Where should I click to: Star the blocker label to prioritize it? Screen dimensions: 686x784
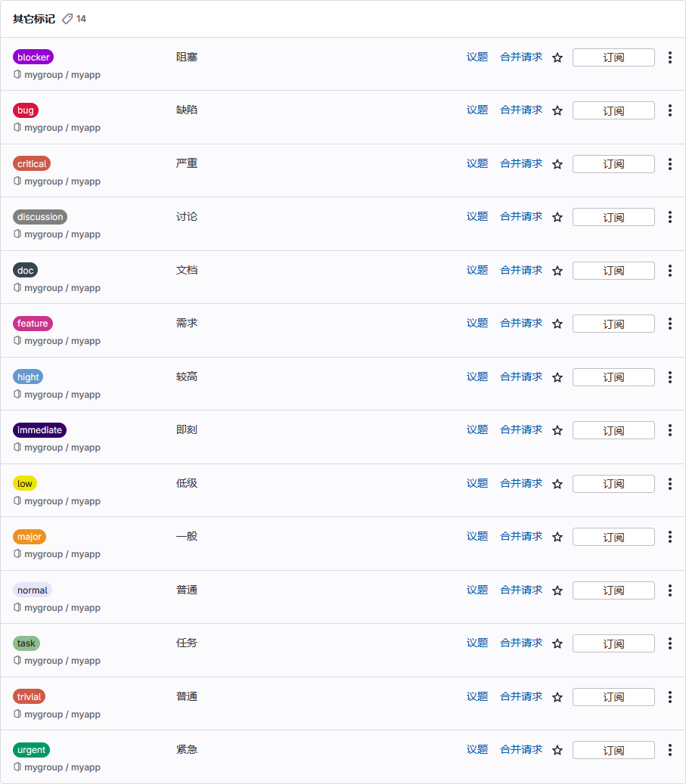pyautogui.click(x=557, y=57)
